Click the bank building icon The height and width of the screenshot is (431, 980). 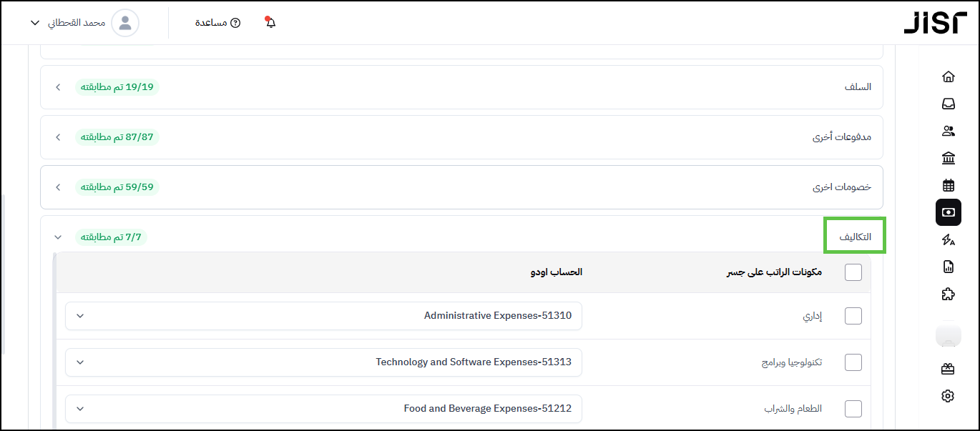click(x=949, y=158)
